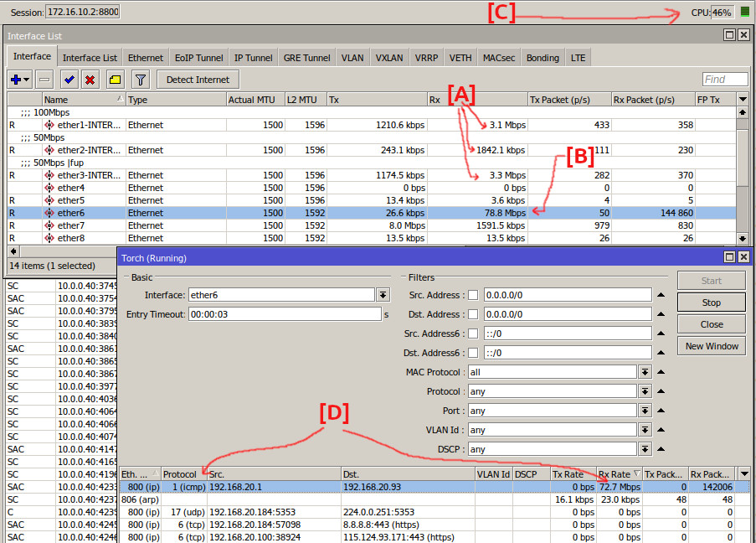Collapse the Port filter arrow

[x=661, y=411]
